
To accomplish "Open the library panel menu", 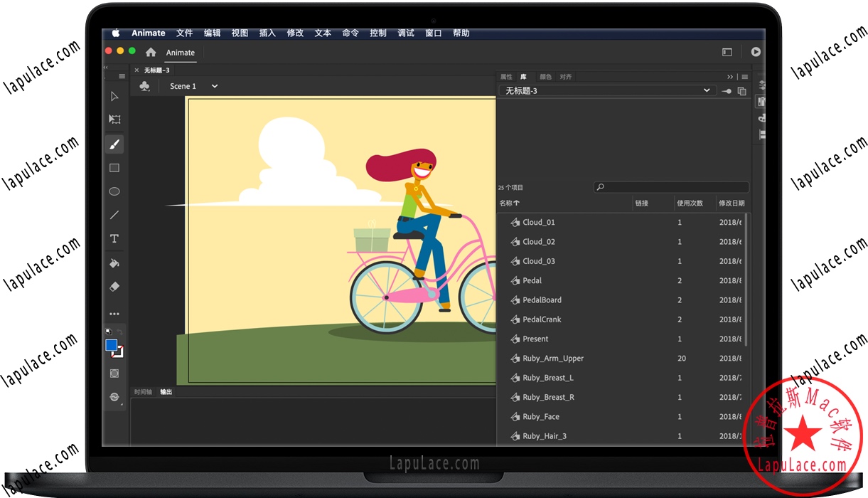I will click(x=744, y=76).
